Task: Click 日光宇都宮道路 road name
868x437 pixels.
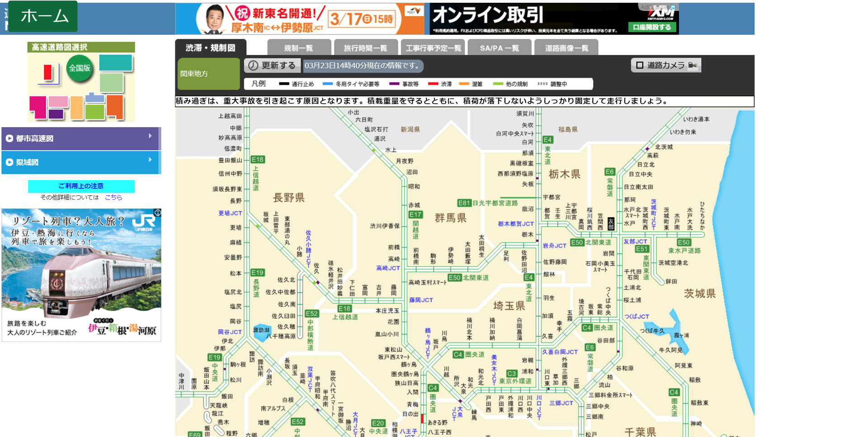Action: (495, 203)
